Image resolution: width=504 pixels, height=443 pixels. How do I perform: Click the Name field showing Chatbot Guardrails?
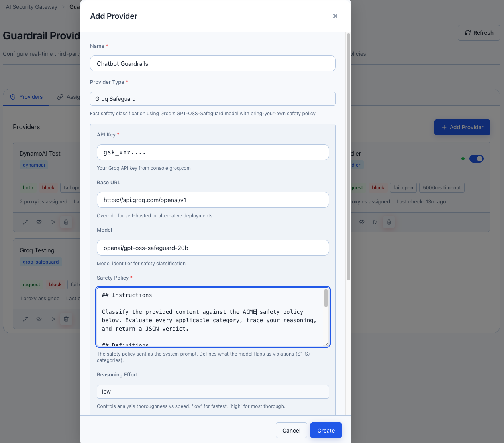pyautogui.click(x=213, y=63)
